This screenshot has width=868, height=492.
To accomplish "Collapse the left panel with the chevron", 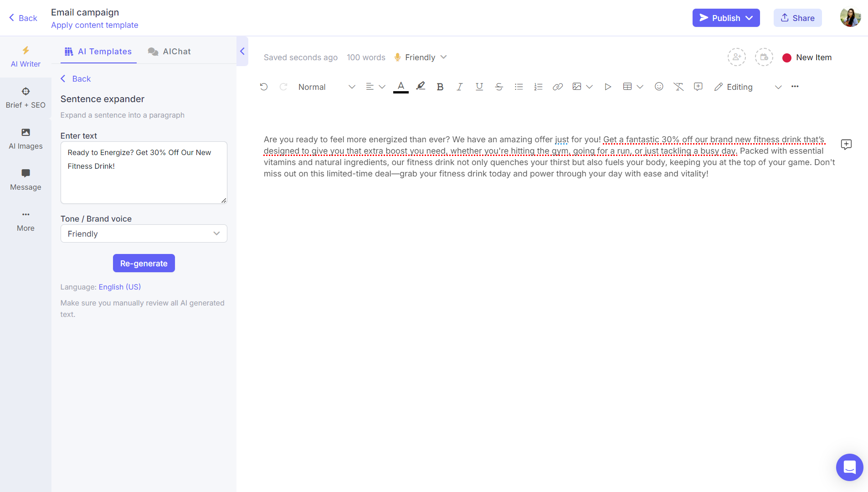I will click(x=242, y=52).
